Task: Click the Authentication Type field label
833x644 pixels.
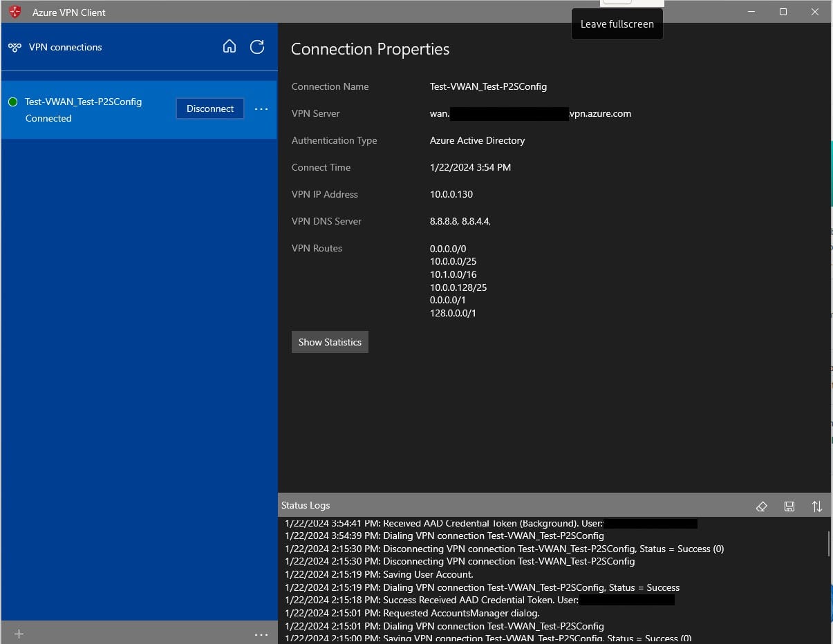Action: pyautogui.click(x=334, y=140)
